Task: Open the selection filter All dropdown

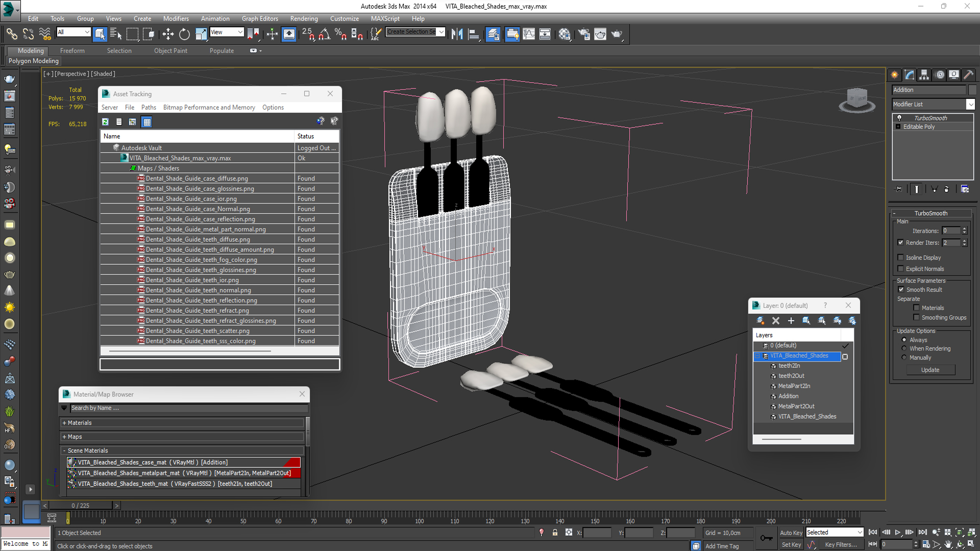Action: pyautogui.click(x=73, y=32)
